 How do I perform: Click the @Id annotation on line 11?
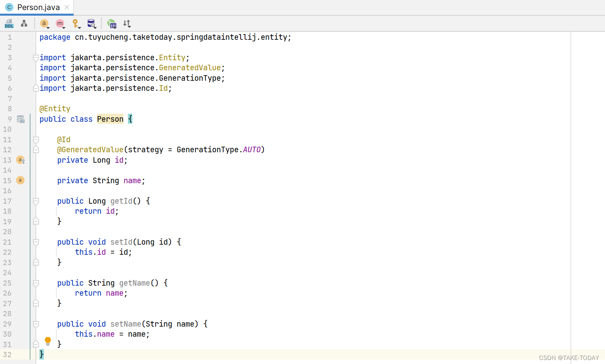click(64, 139)
